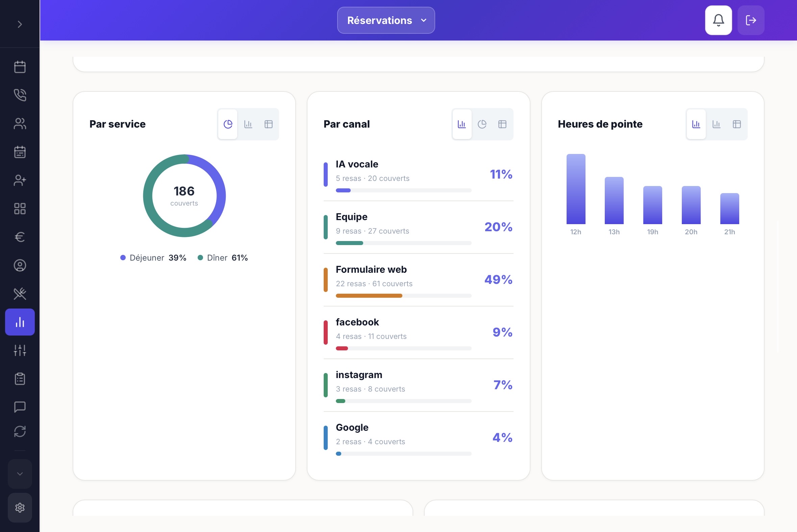The width and height of the screenshot is (797, 532).
Task: Open the phone calls sidebar icon
Action: tap(20, 95)
